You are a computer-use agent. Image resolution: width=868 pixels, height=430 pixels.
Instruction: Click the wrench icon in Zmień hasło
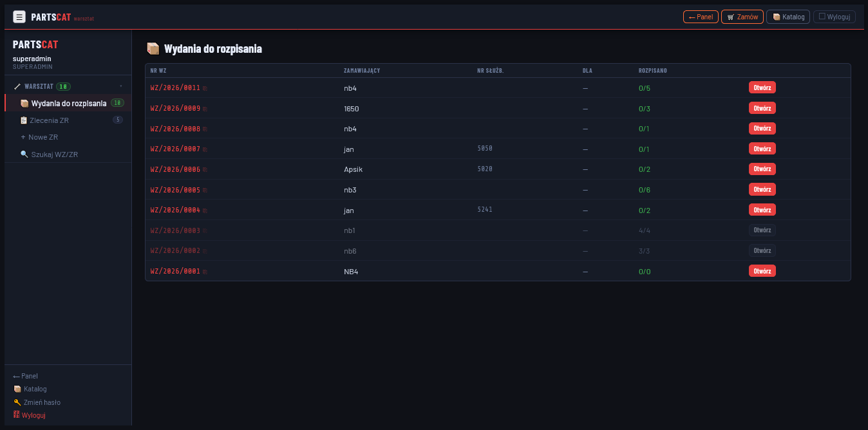(17, 402)
